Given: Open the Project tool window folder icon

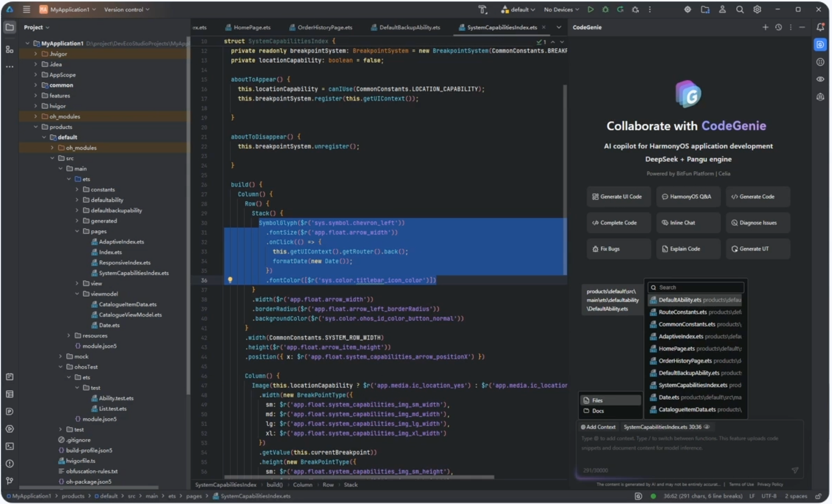Looking at the screenshot, I should click(10, 27).
